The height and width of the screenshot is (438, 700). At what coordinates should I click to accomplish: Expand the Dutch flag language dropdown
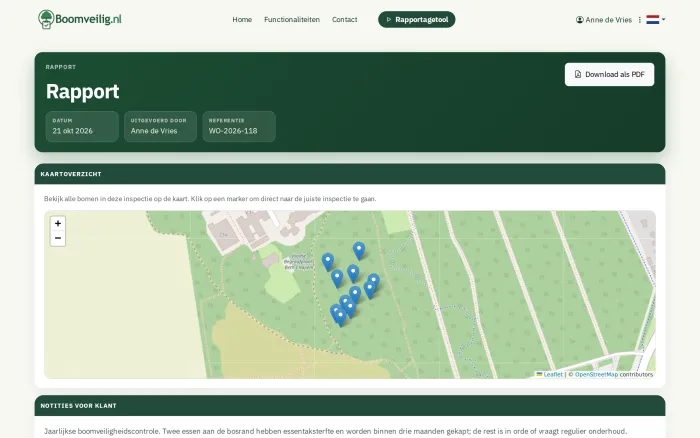(x=655, y=19)
